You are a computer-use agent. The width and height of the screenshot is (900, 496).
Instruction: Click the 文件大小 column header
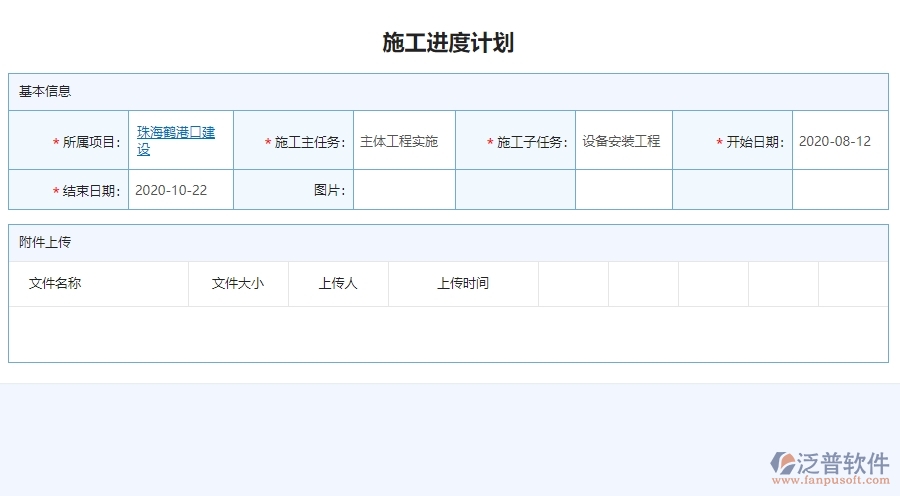click(238, 283)
